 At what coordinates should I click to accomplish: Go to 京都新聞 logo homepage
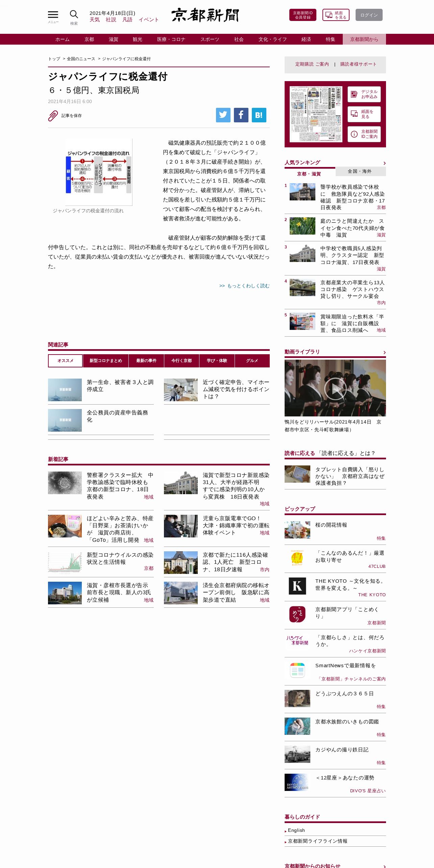tap(205, 15)
